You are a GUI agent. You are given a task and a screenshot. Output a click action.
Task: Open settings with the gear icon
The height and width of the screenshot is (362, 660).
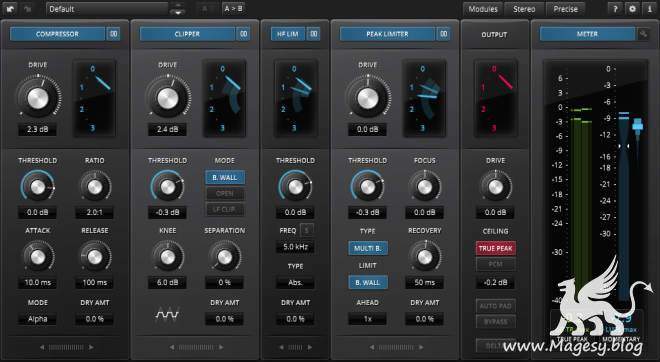click(x=632, y=9)
